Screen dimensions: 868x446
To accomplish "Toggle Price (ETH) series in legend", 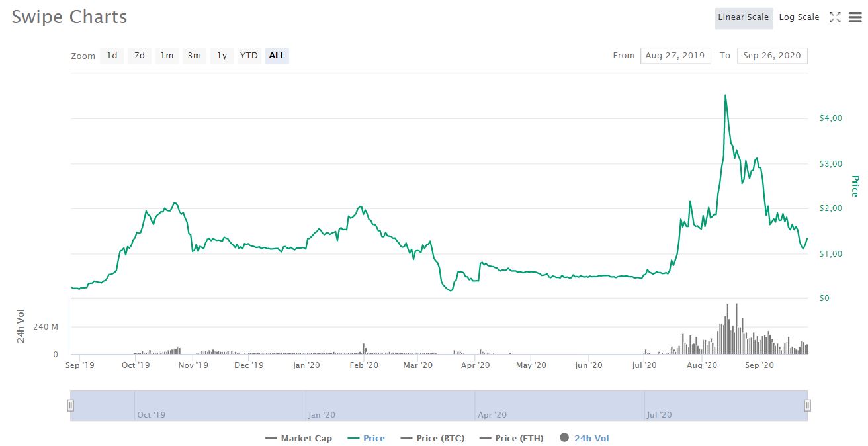I will (511, 438).
